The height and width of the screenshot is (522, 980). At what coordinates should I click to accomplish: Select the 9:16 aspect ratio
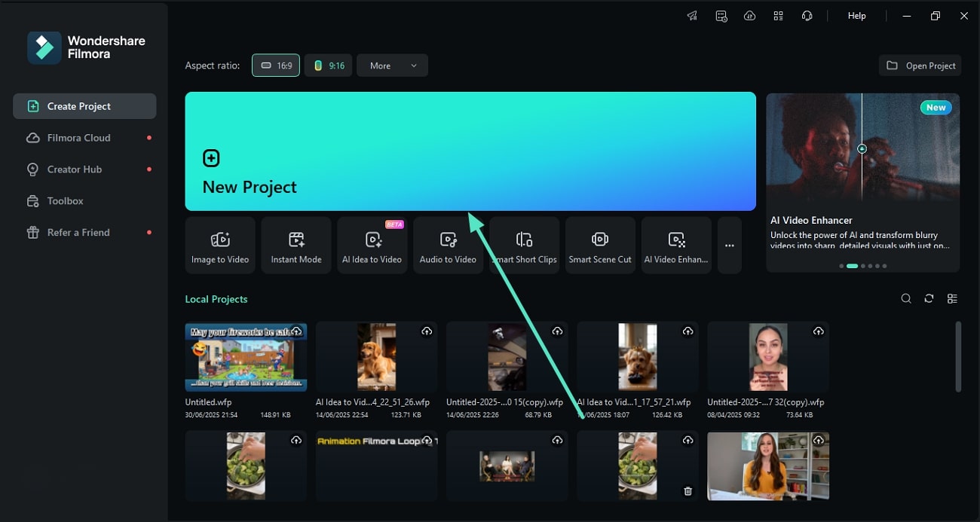pos(329,66)
